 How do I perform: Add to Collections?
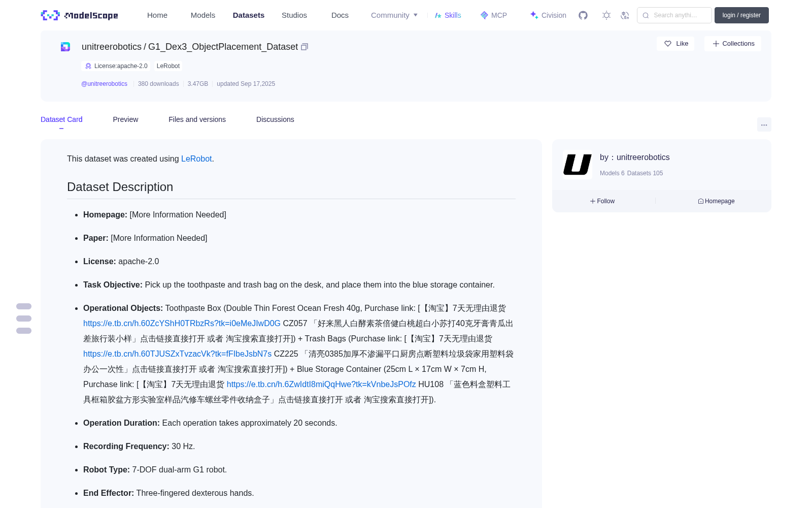tap(733, 44)
